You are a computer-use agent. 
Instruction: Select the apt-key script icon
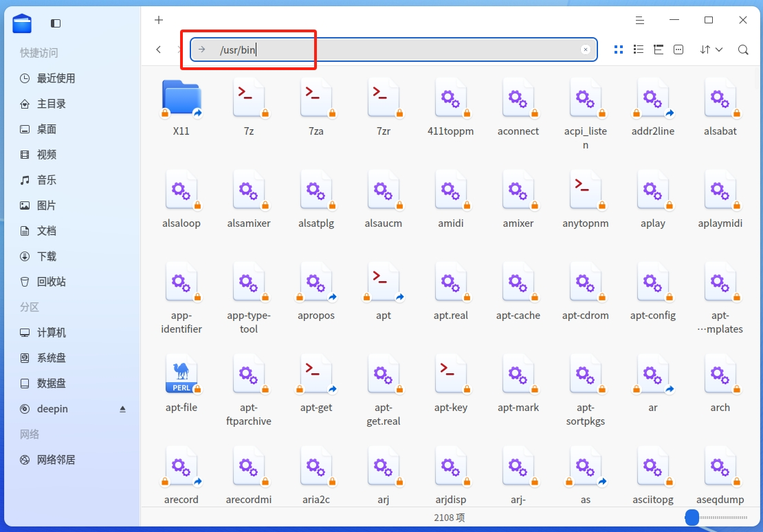click(451, 375)
